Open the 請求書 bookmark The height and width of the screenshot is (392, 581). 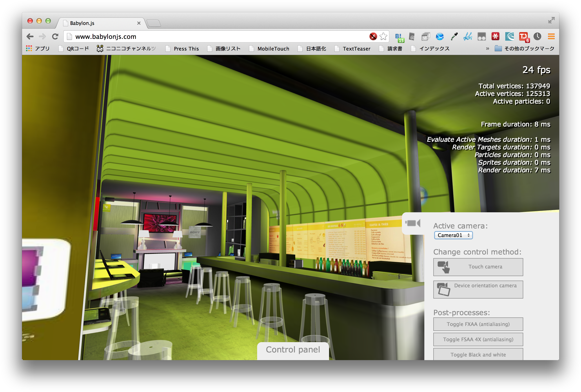point(390,49)
